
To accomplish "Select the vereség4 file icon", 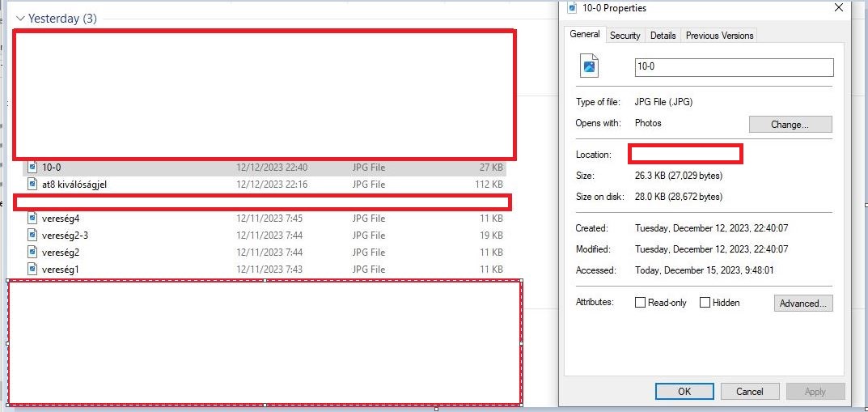I will click(32, 219).
